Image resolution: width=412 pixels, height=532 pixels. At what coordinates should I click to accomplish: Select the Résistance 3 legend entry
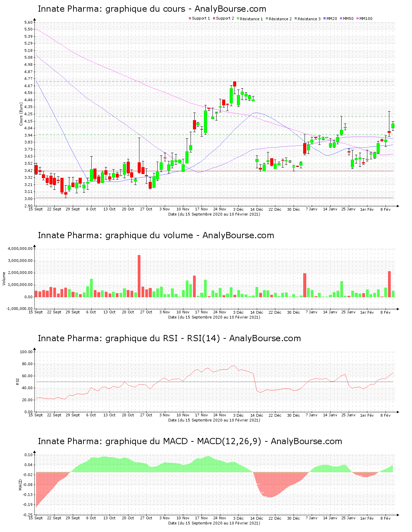tap(307, 19)
